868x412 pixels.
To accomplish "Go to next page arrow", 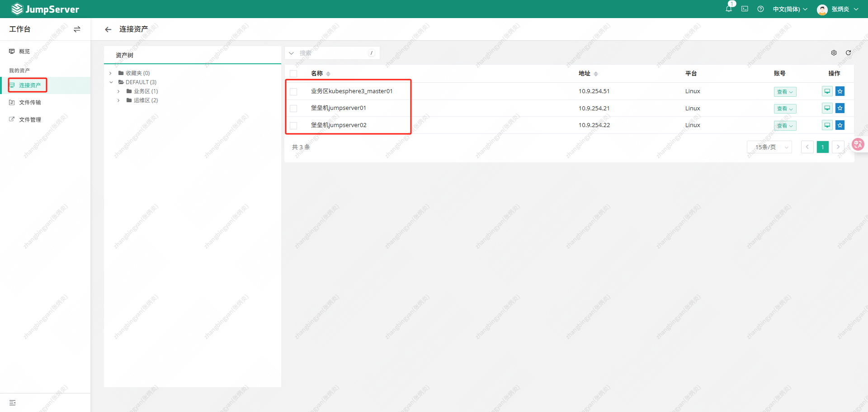I will [x=838, y=147].
